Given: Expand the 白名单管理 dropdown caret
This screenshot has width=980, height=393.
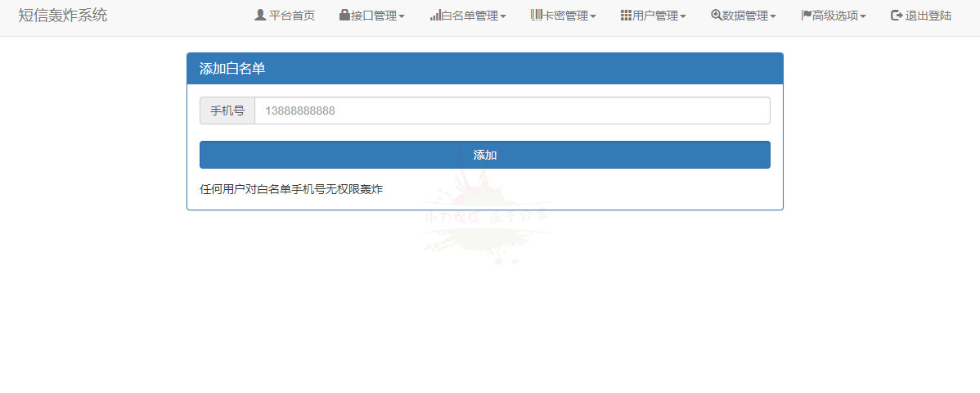Looking at the screenshot, I should click(503, 16).
